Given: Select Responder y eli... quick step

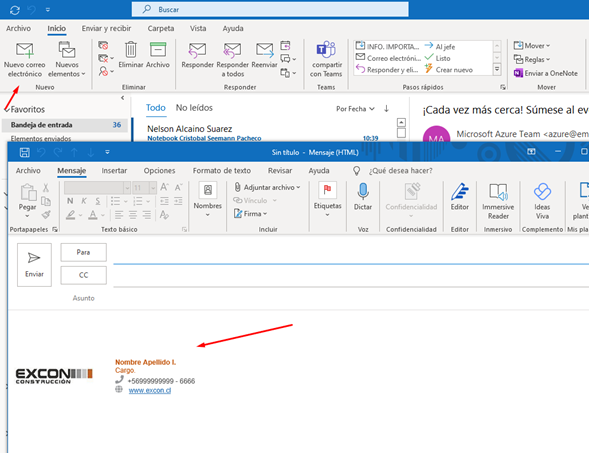Looking at the screenshot, I should (387, 69).
